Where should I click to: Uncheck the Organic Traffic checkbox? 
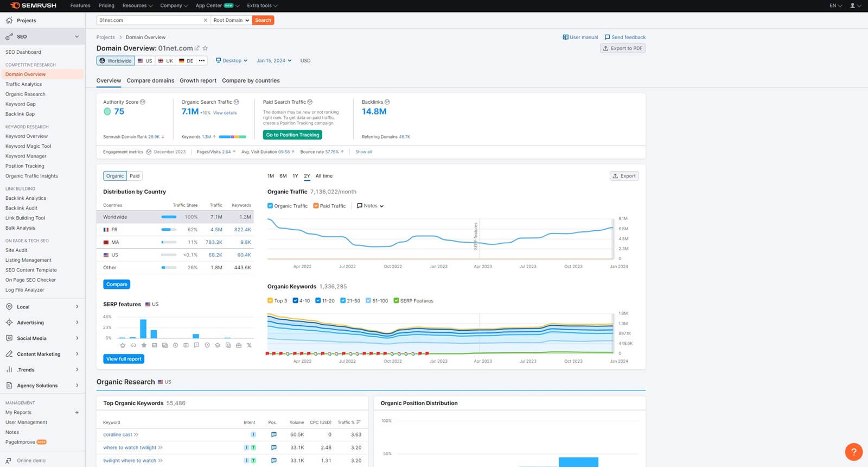pos(270,206)
